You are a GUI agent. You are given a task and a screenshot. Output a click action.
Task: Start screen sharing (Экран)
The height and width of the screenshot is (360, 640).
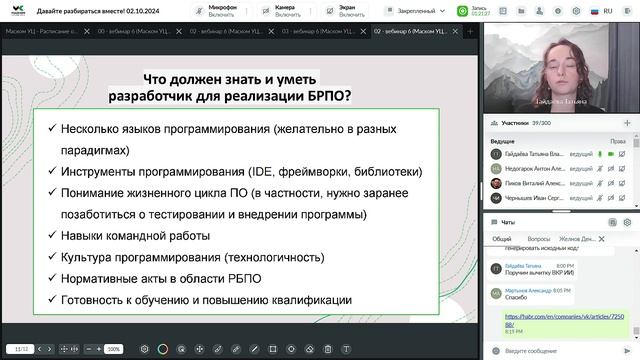[346, 11]
